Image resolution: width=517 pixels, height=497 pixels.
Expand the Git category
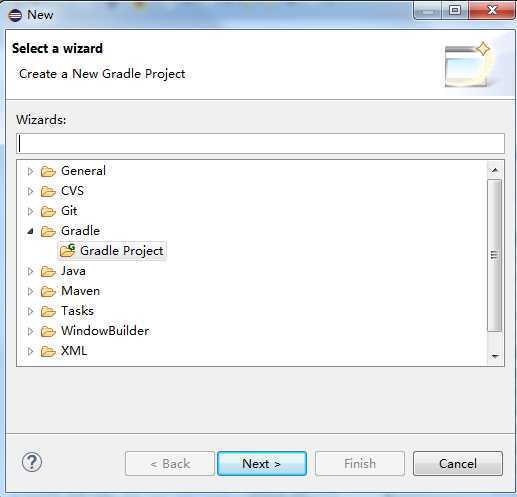30,211
